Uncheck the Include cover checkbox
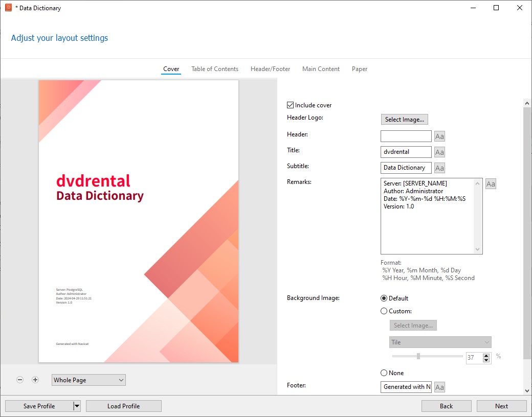The image size is (532, 417). (x=291, y=105)
